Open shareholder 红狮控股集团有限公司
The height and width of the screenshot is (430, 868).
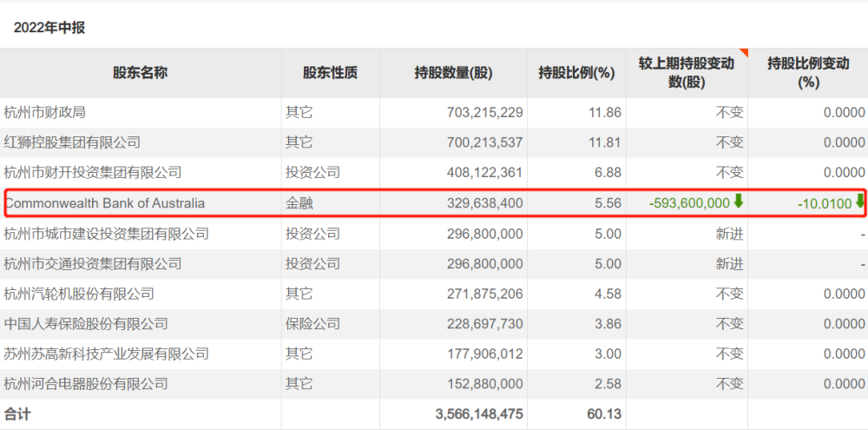[72, 142]
